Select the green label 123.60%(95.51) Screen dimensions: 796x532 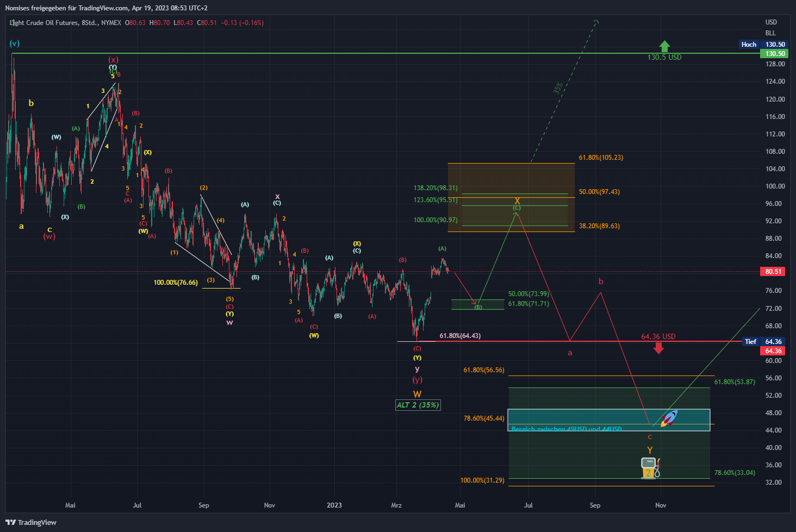coord(436,200)
